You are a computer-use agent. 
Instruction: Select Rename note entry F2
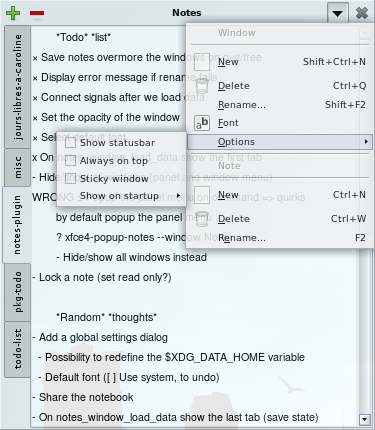click(x=279, y=238)
